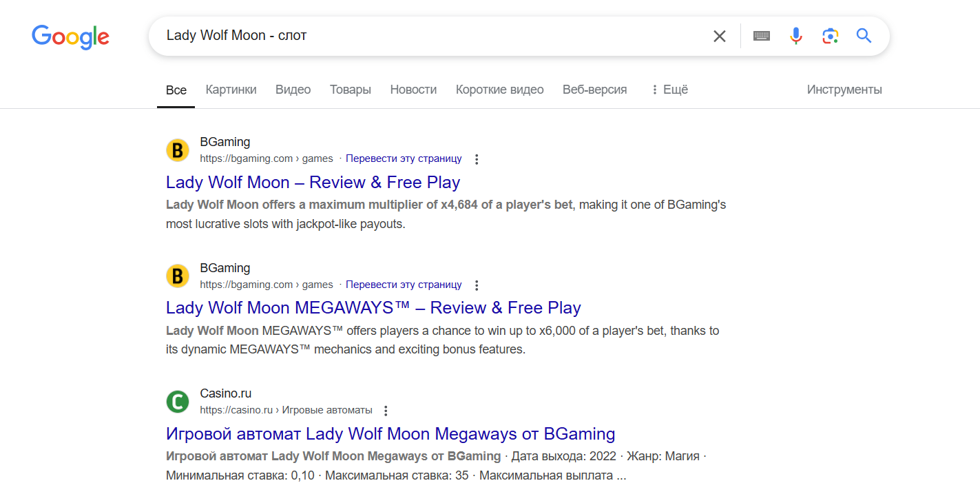Open the on-screen keyboard input tool
This screenshot has height=503, width=980.
pyautogui.click(x=762, y=36)
